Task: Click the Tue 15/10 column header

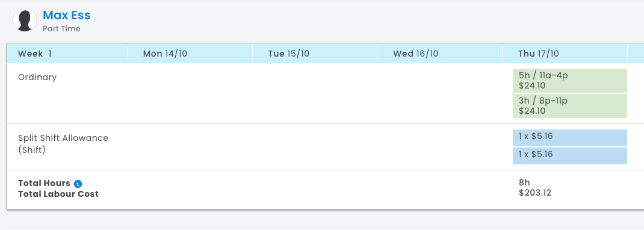Action: click(x=289, y=54)
